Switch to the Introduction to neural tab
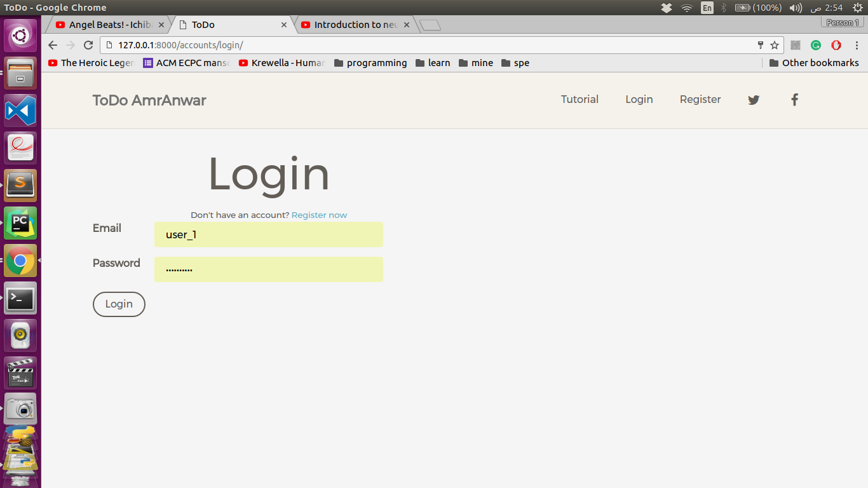This screenshot has width=868, height=488. pos(353,24)
